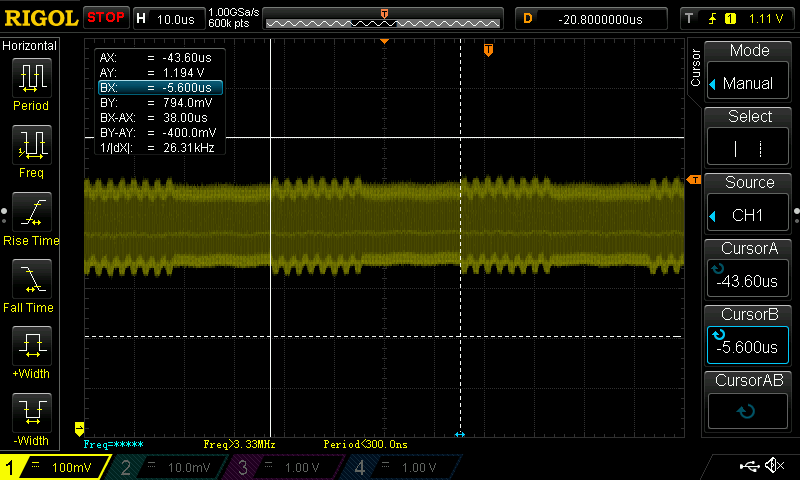Viewport: 800px width, 480px height.
Task: Click the CursorAB rotate knob icon
Action: [x=746, y=411]
